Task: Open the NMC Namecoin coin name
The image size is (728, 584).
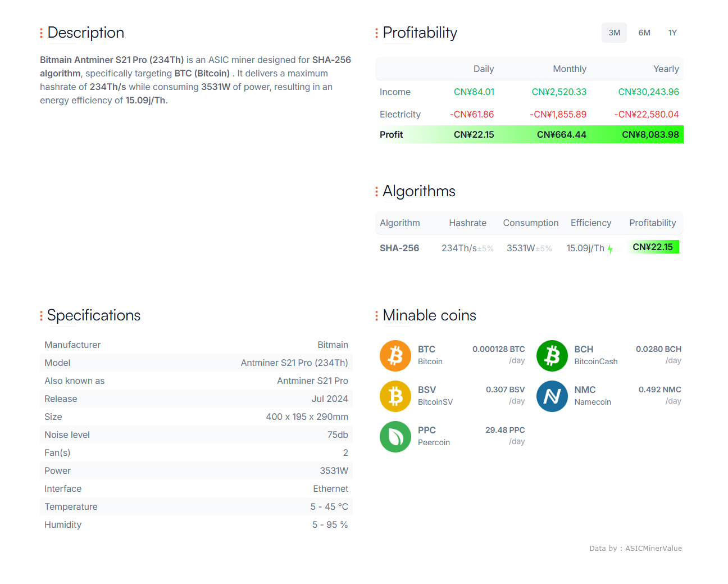Action: click(593, 396)
